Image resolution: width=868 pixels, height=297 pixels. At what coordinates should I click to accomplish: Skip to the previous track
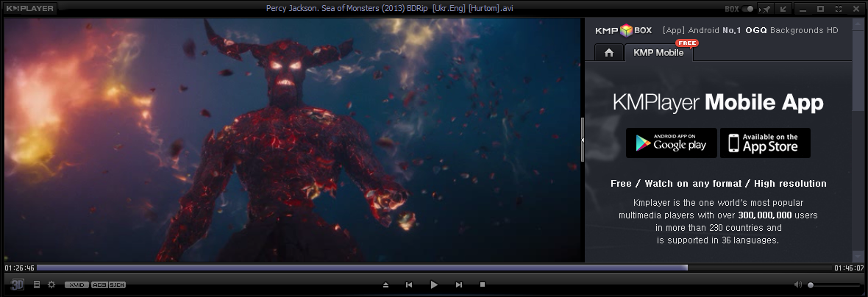(409, 285)
